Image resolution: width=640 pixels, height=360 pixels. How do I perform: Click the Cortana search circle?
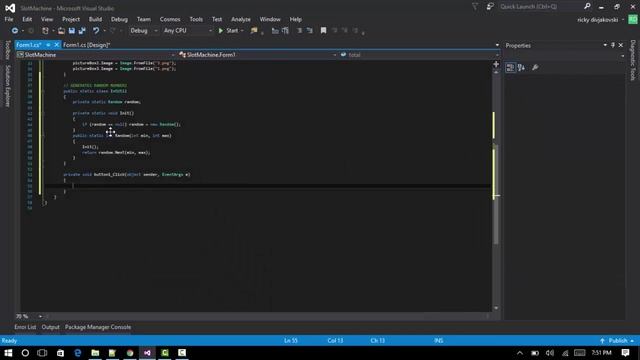25,353
